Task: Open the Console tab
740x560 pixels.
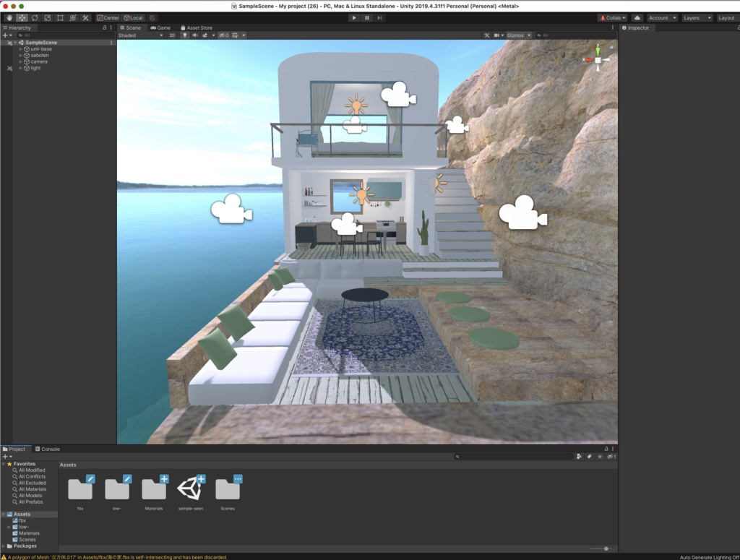Action: (x=48, y=448)
